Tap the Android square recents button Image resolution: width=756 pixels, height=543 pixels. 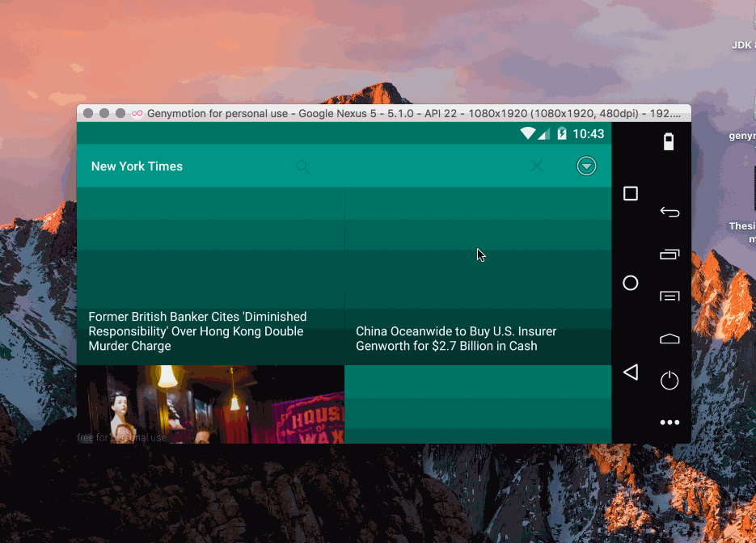point(630,194)
